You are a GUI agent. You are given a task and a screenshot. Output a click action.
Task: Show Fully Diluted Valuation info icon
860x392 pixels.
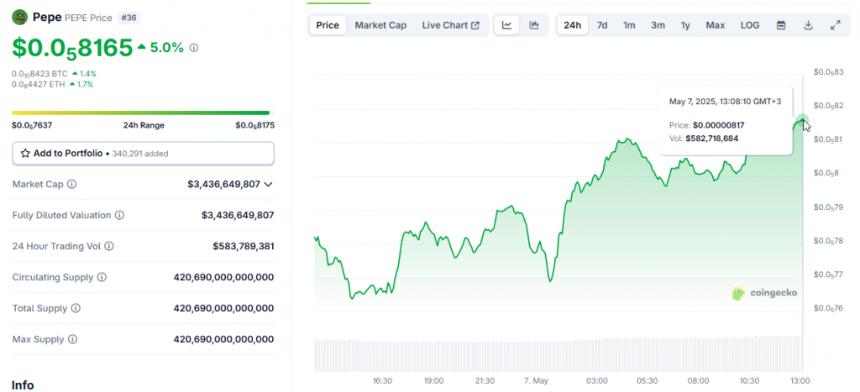[x=119, y=215]
